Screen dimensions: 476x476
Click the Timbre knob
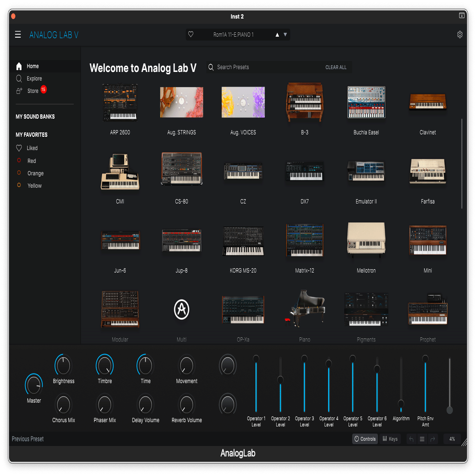click(x=105, y=365)
